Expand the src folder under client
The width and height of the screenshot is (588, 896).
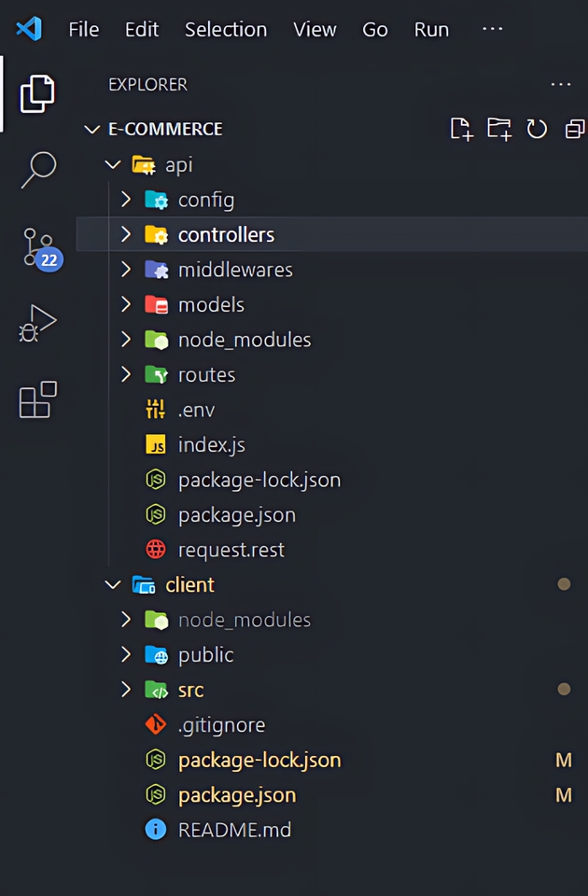[x=126, y=690]
